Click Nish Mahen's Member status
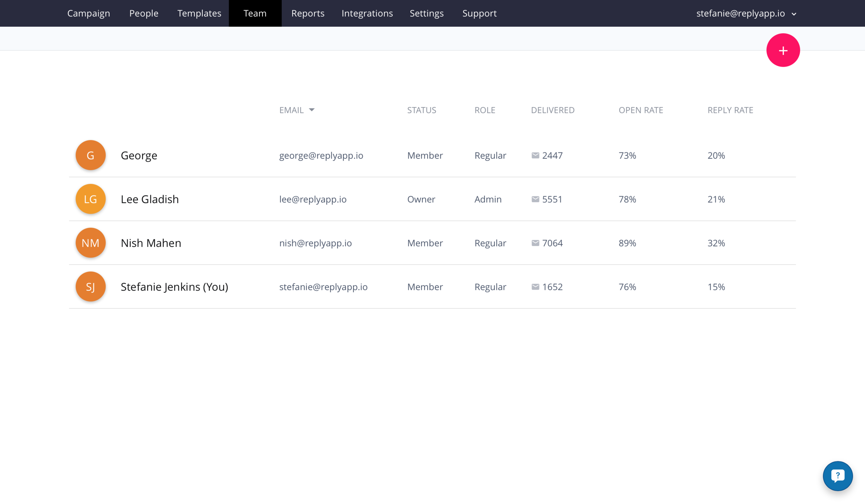Viewport: 865px width, 504px height. (425, 243)
